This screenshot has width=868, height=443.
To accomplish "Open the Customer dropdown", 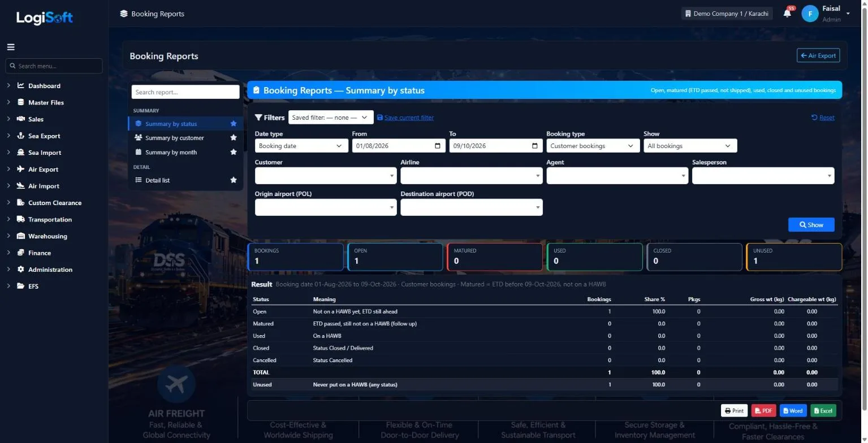I will pyautogui.click(x=326, y=176).
